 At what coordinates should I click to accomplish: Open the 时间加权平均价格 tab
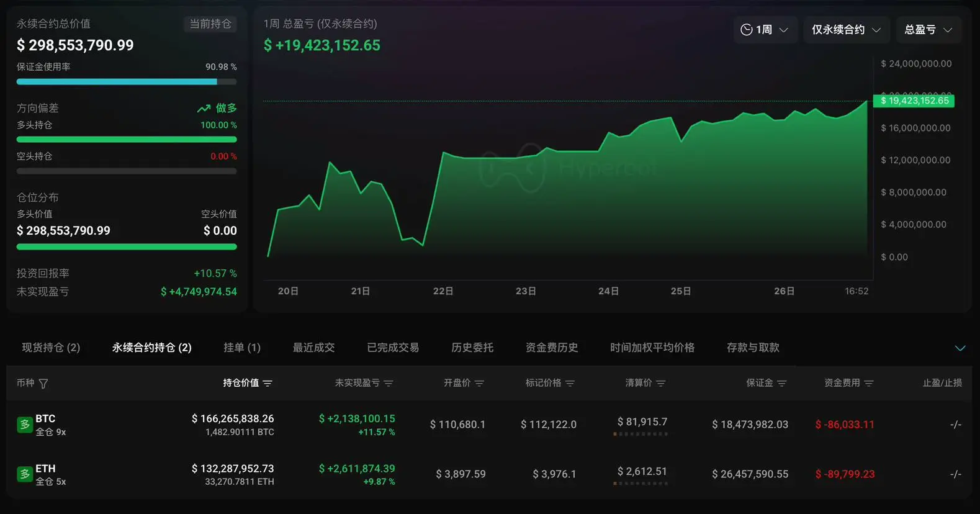652,348
